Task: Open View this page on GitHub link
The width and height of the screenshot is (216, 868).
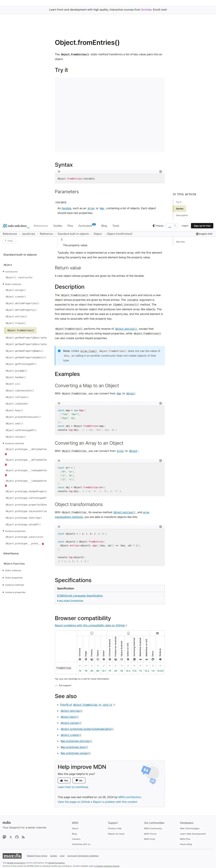Action: [x=74, y=802]
